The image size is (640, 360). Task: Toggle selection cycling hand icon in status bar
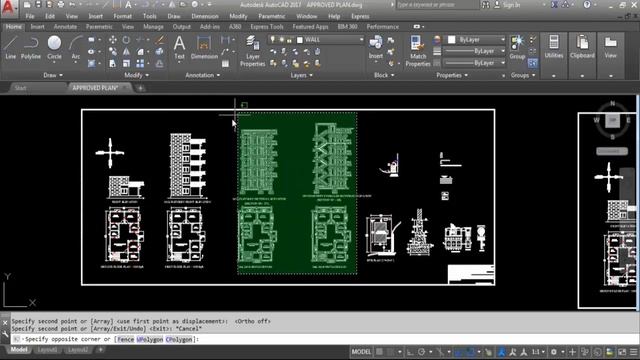tap(489, 352)
